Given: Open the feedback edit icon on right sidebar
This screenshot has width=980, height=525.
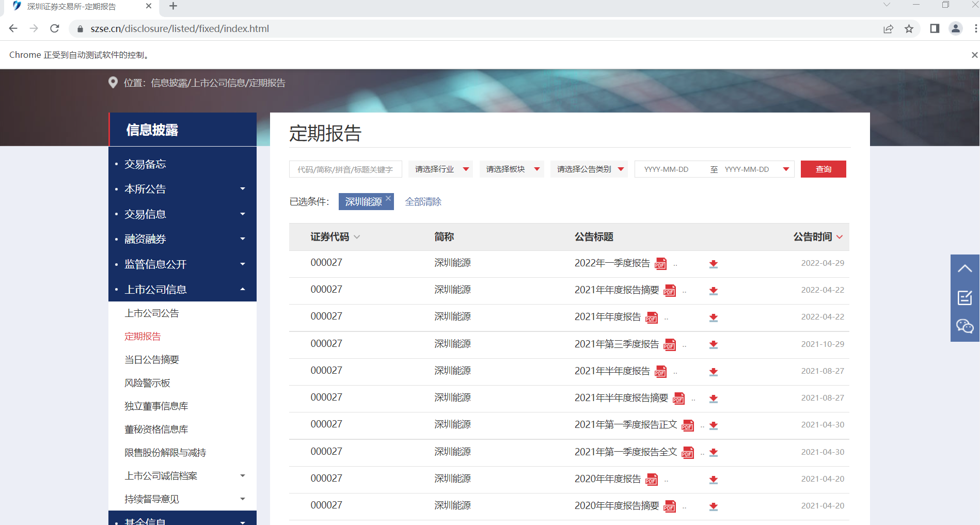Looking at the screenshot, I should point(965,298).
